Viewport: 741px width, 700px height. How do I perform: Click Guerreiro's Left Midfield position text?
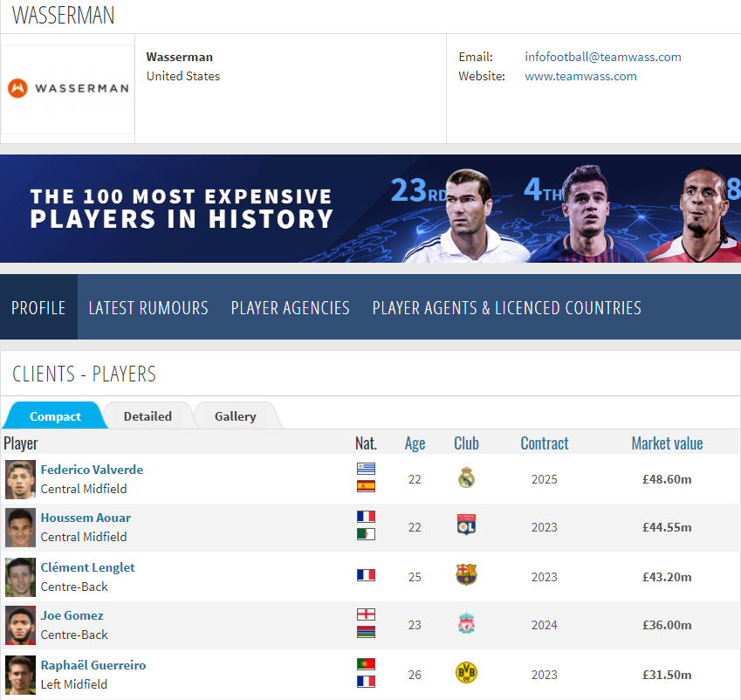click(73, 684)
